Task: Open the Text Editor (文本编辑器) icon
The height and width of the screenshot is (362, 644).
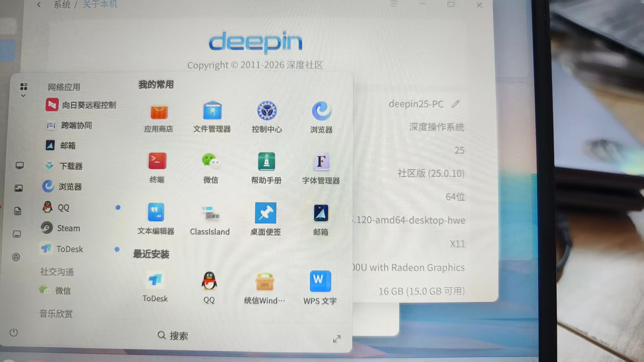Action: click(156, 212)
